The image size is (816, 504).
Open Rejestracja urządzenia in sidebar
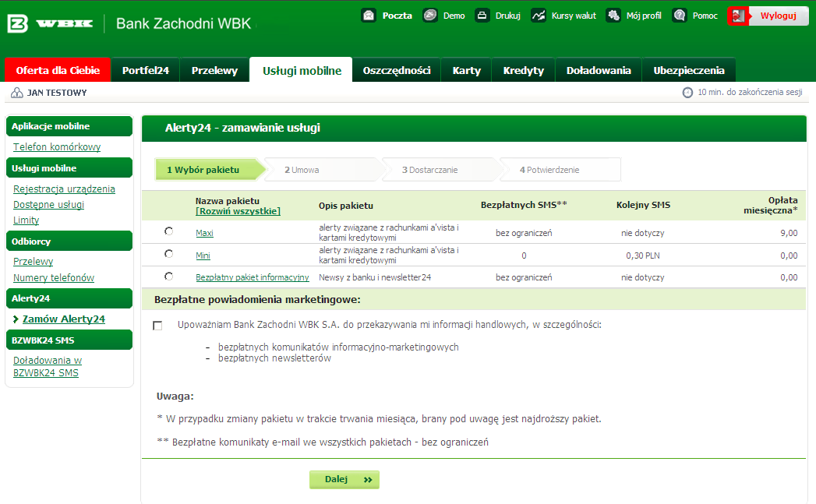(64, 189)
